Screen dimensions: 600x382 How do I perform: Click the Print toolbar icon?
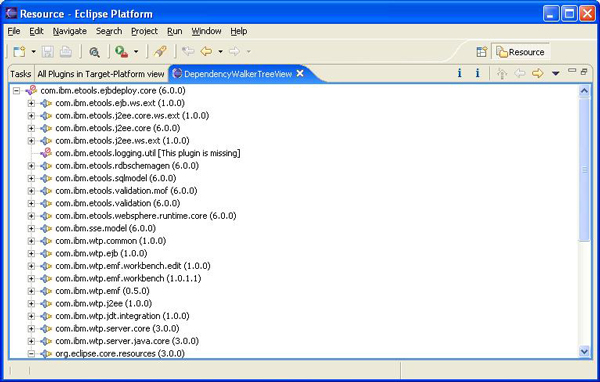65,51
